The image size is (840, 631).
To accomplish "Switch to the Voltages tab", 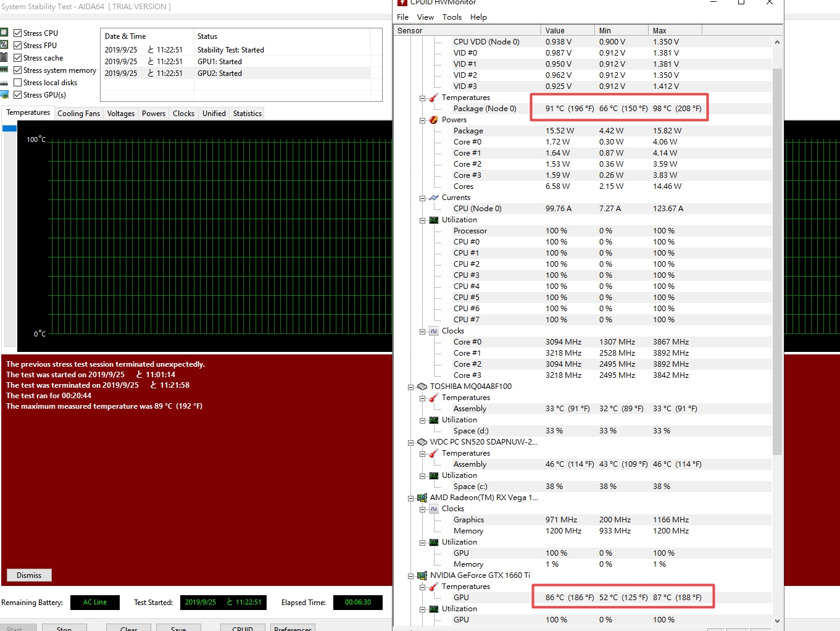I will 120,114.
